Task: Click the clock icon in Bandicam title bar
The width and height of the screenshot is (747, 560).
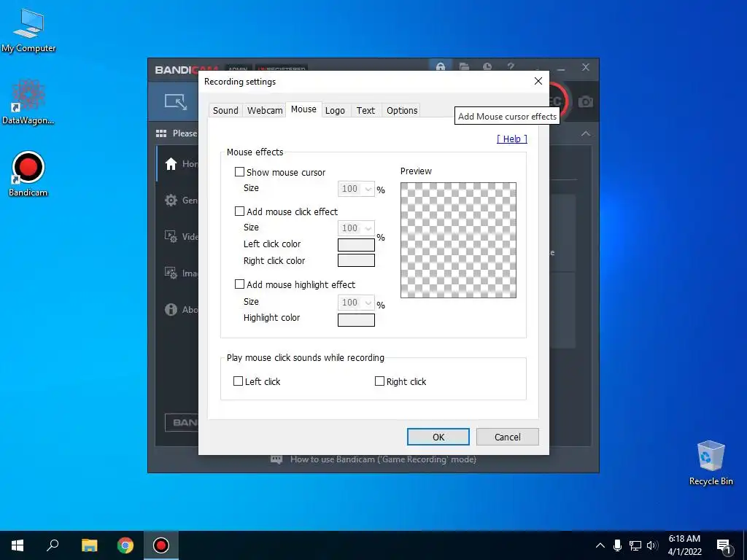Action: 487,66
